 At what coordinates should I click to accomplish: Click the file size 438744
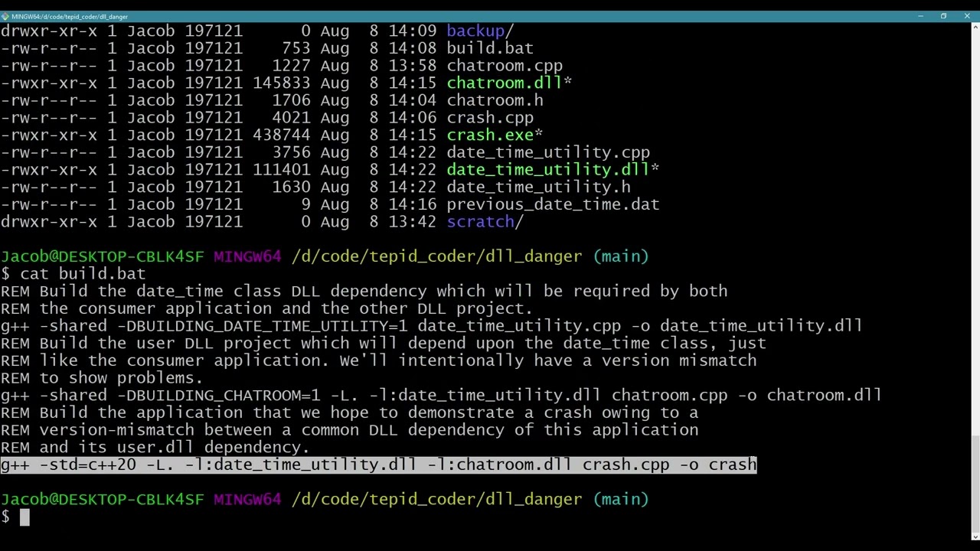(x=282, y=135)
